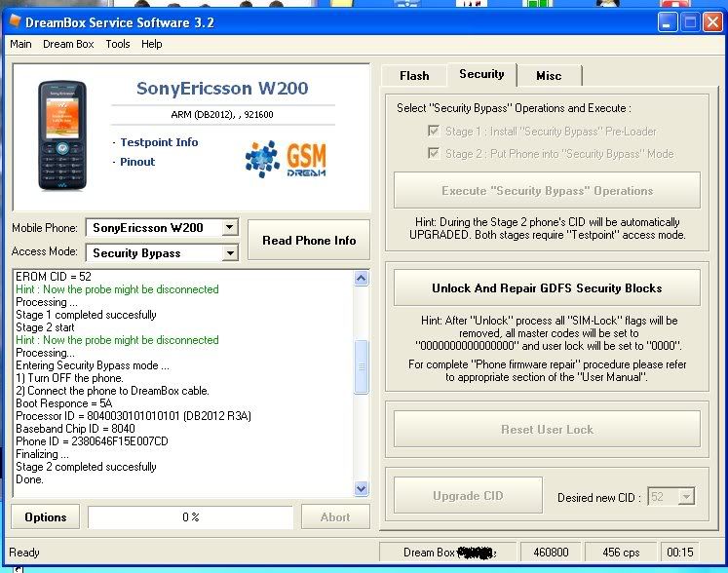
Task: Click the log scrollbar up arrow
Action: (362, 278)
